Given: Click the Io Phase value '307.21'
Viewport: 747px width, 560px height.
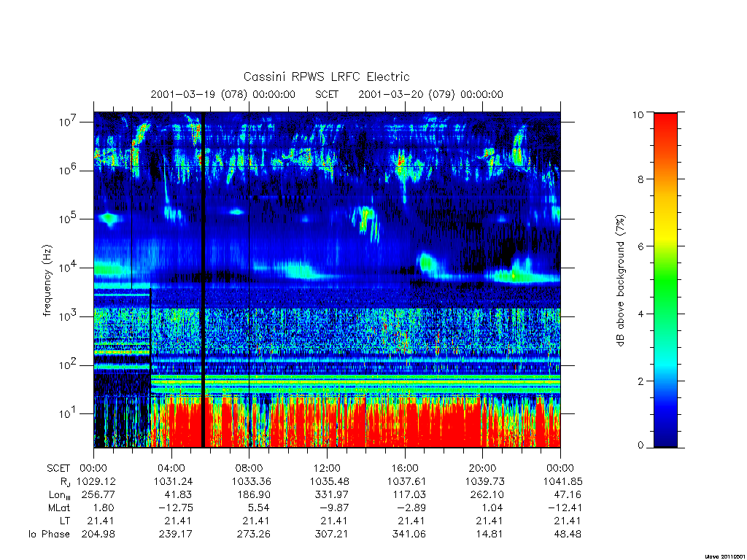Looking at the screenshot, I should [x=332, y=534].
